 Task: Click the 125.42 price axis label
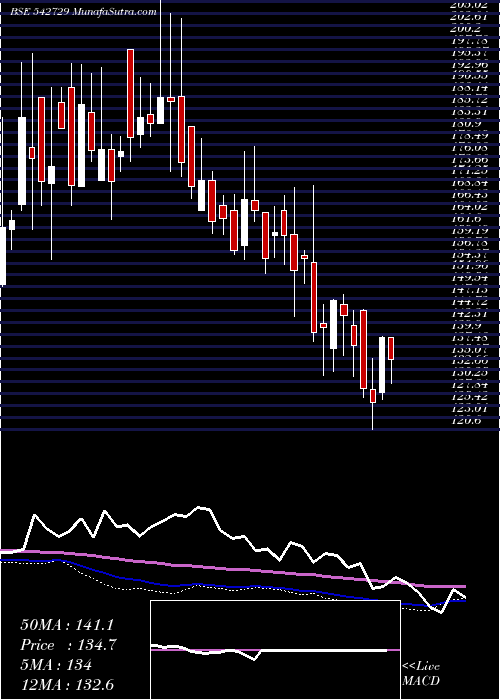(470, 396)
